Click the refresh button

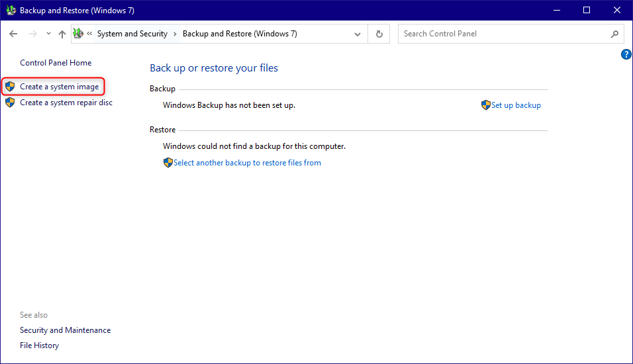379,34
